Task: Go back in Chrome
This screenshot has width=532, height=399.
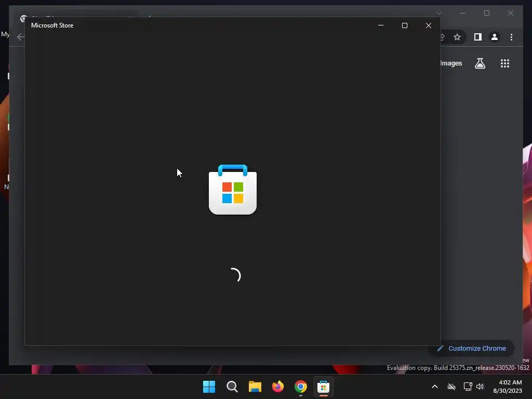Action: pyautogui.click(x=20, y=37)
